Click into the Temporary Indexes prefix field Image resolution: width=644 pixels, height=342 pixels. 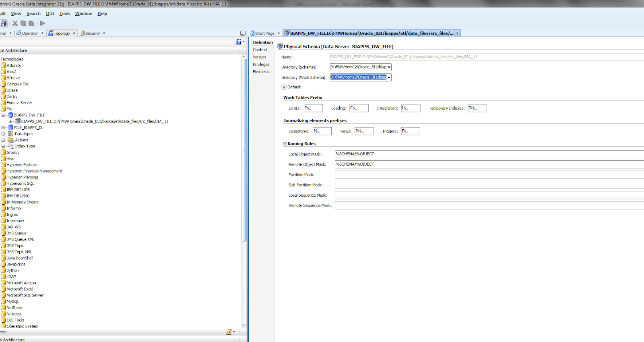(x=477, y=108)
